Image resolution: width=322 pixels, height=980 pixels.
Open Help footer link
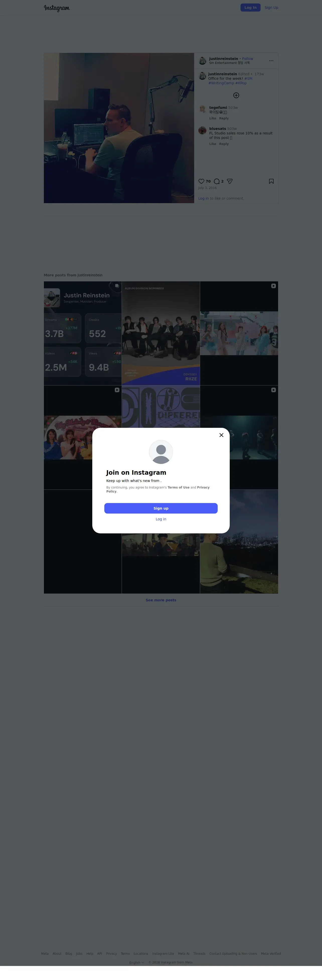pyautogui.click(x=90, y=953)
